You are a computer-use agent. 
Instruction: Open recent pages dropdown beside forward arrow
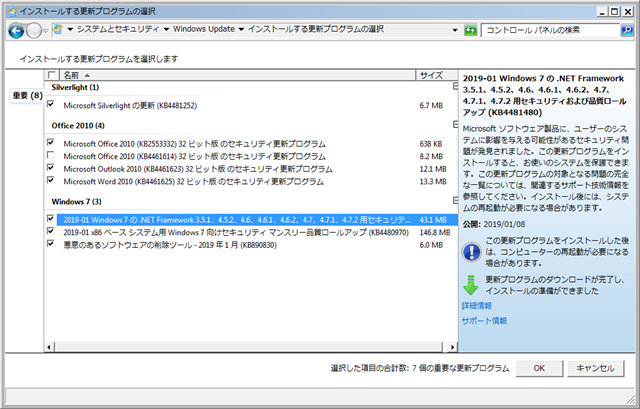pyautogui.click(x=46, y=31)
